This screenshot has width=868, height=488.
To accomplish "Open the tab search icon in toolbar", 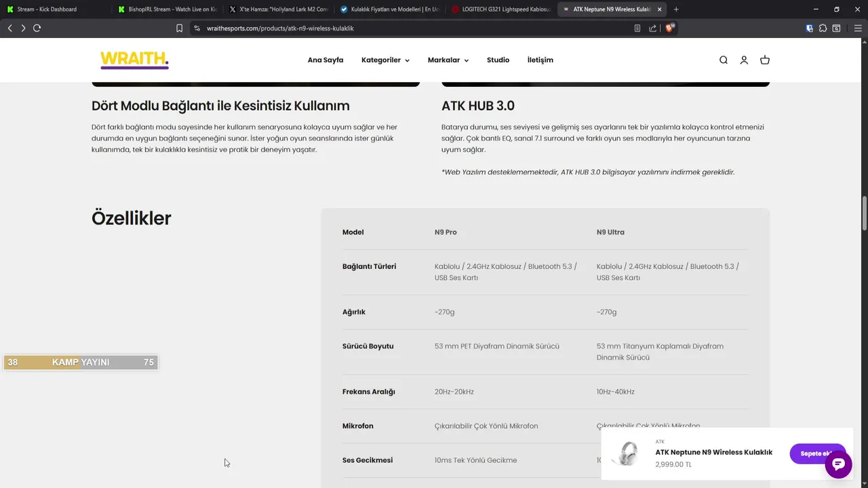I will point(836,28).
